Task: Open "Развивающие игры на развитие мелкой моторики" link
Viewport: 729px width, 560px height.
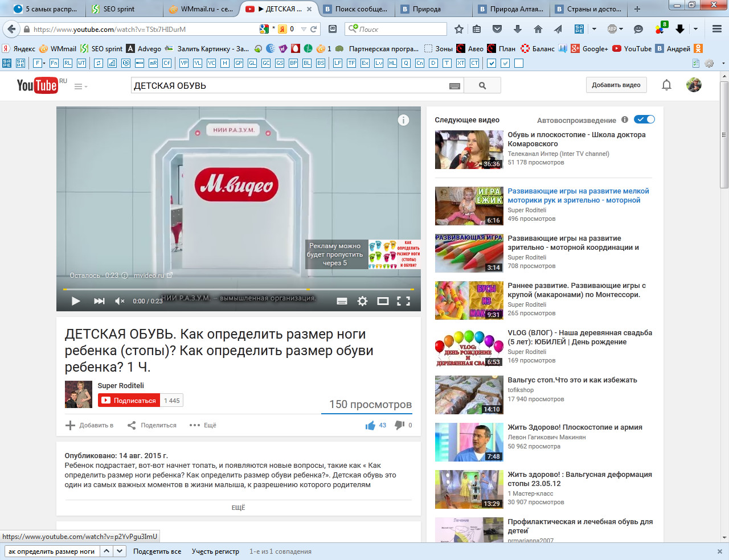Action: (x=578, y=196)
